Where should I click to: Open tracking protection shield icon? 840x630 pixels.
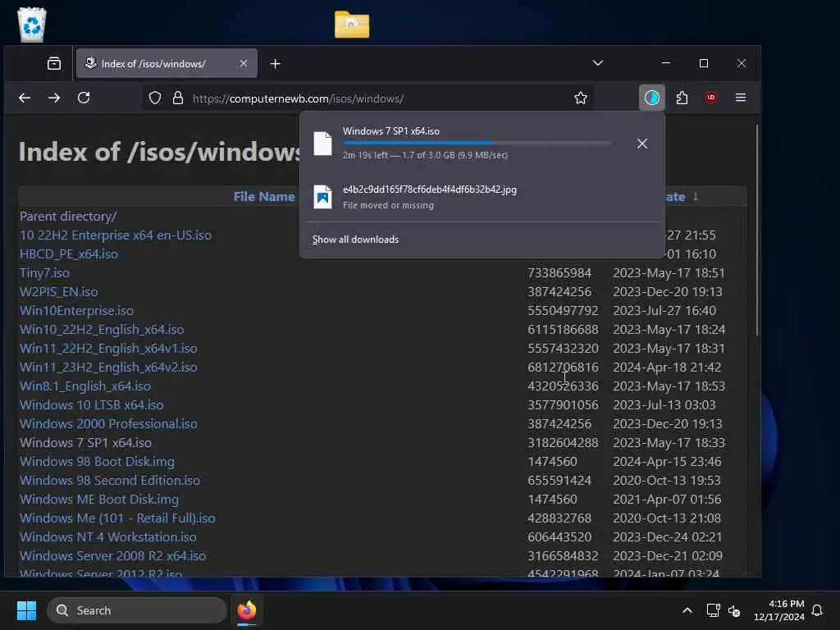pos(155,98)
